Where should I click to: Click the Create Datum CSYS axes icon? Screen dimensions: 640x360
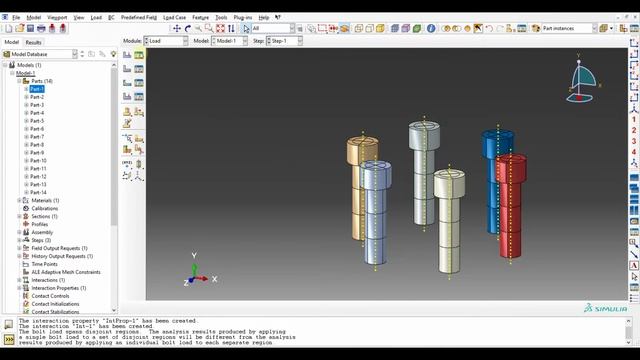click(x=139, y=176)
